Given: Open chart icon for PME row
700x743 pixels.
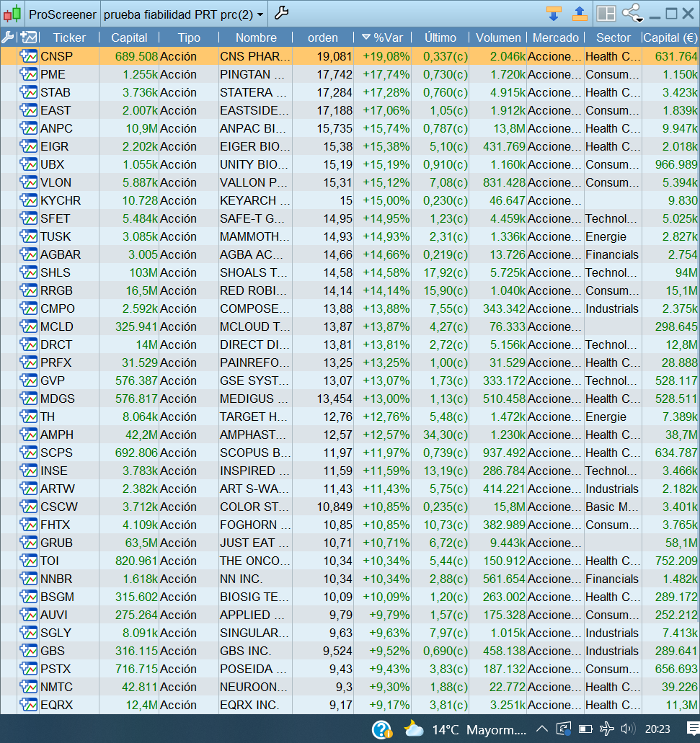Looking at the screenshot, I should [28, 74].
